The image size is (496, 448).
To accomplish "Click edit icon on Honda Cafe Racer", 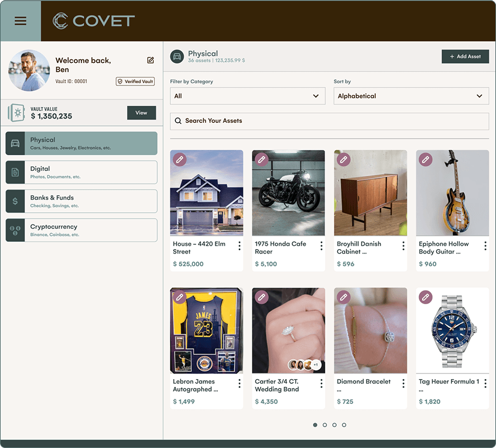I will pyautogui.click(x=261, y=160).
